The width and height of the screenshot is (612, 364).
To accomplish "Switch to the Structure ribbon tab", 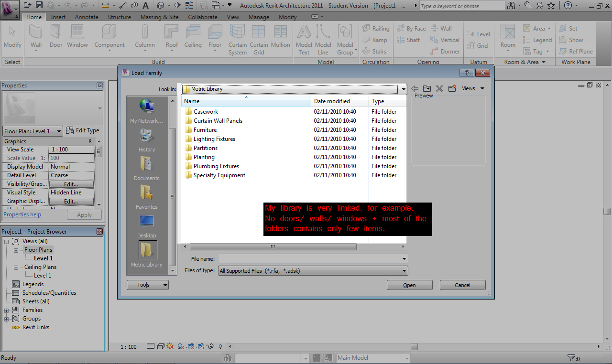I will [119, 17].
